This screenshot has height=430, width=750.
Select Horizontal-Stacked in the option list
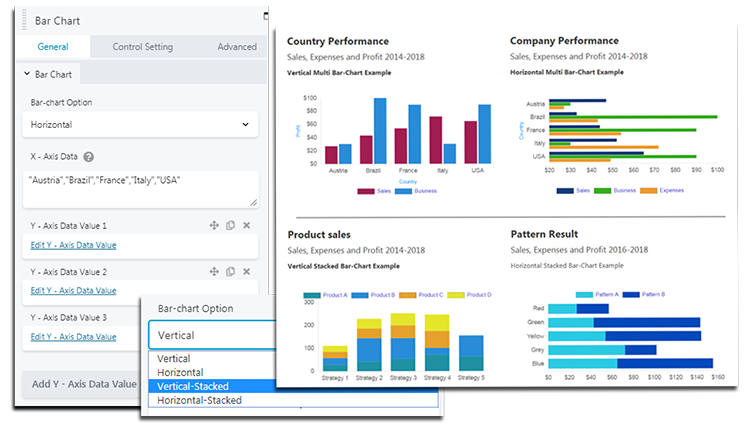pos(199,400)
